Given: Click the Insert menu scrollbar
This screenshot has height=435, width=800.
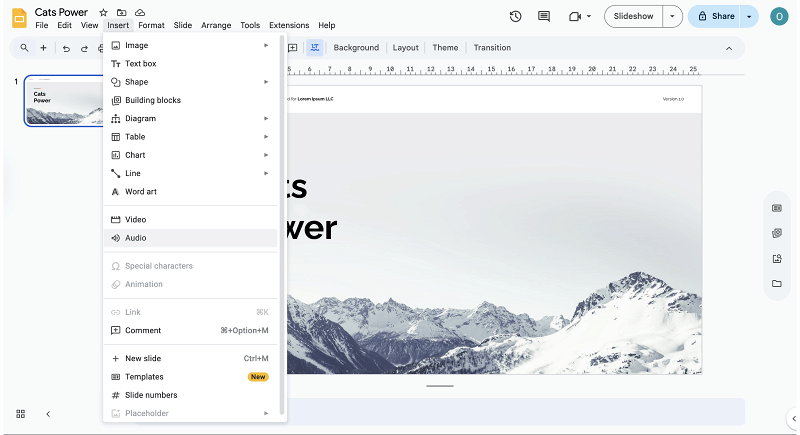Looking at the screenshot, I should click(282, 224).
